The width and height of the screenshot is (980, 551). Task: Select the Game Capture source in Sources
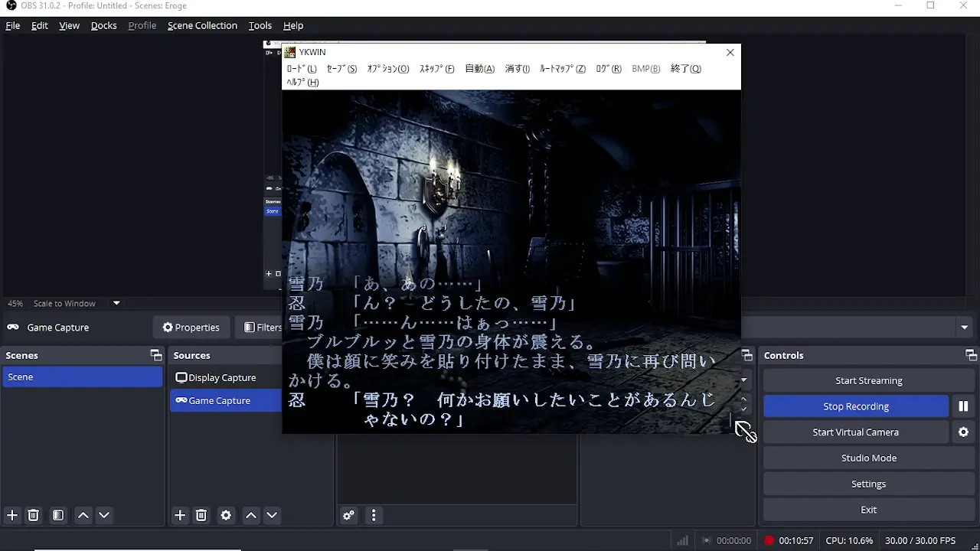(x=227, y=401)
